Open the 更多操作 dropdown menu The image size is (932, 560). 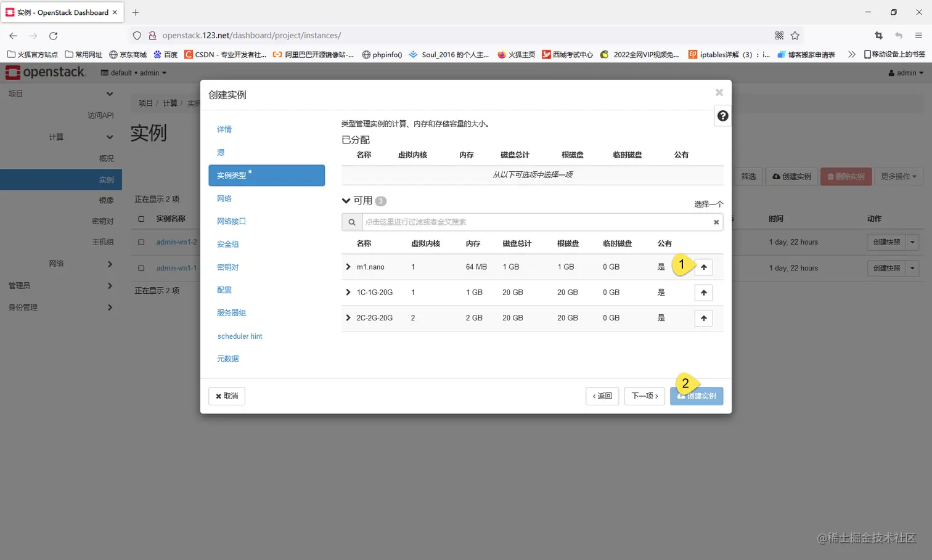pyautogui.click(x=899, y=177)
